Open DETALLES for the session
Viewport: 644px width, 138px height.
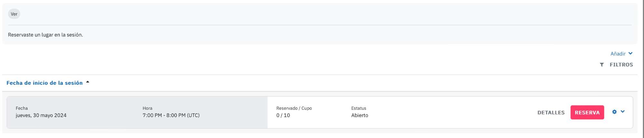[x=551, y=113]
